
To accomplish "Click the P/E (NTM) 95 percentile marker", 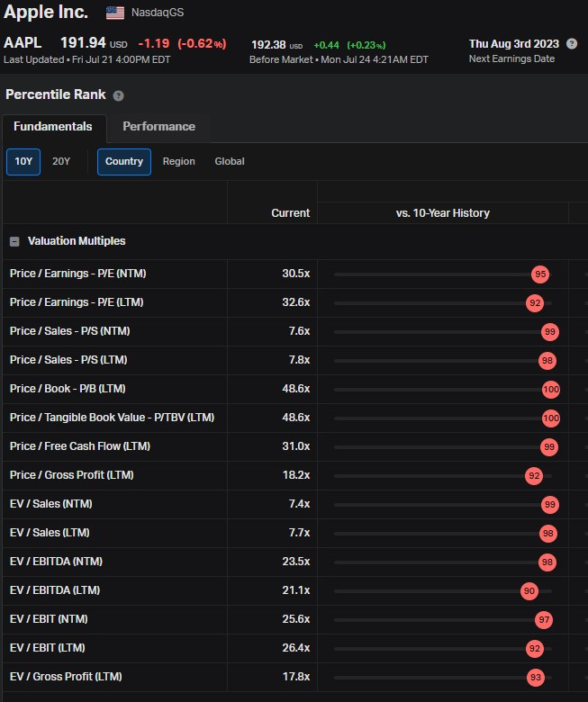I will (540, 274).
